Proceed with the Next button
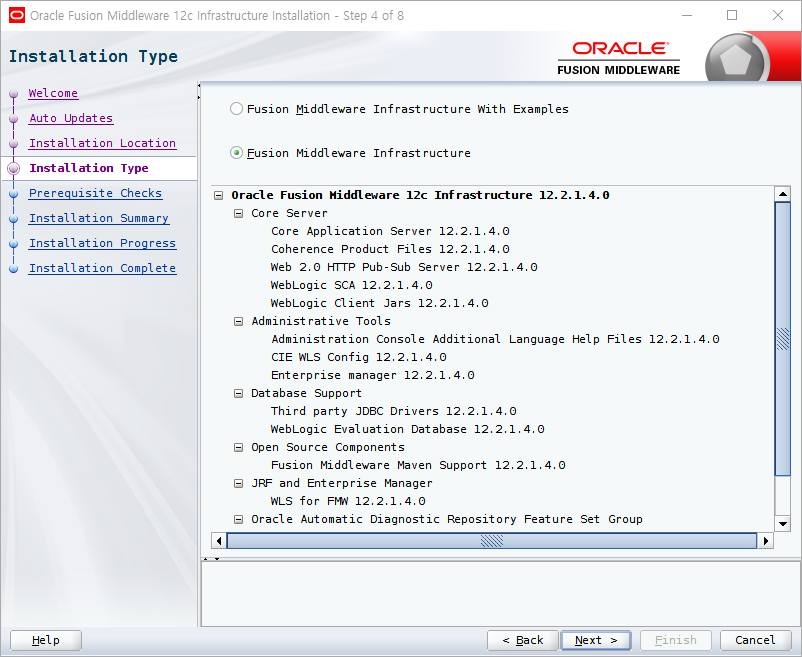This screenshot has height=657, width=802. (596, 640)
